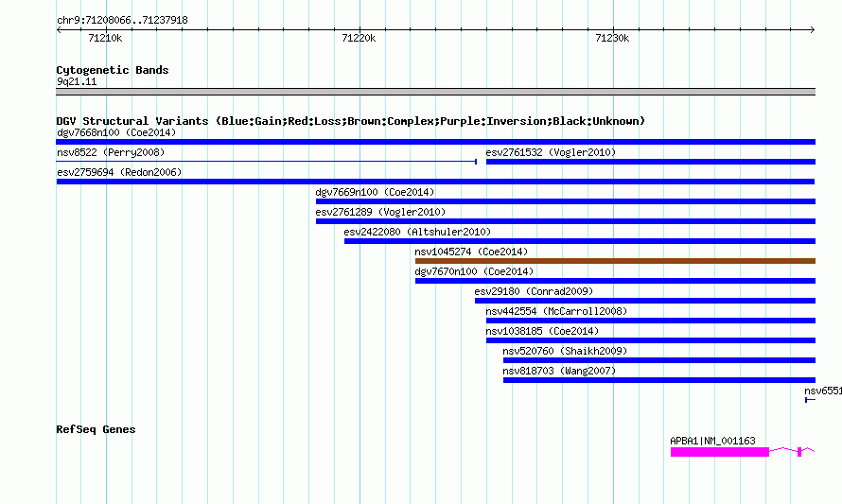Click the esv29180 (Conrad2009) label
Image resolution: width=842 pixels, height=504 pixels.
pyautogui.click(x=534, y=291)
